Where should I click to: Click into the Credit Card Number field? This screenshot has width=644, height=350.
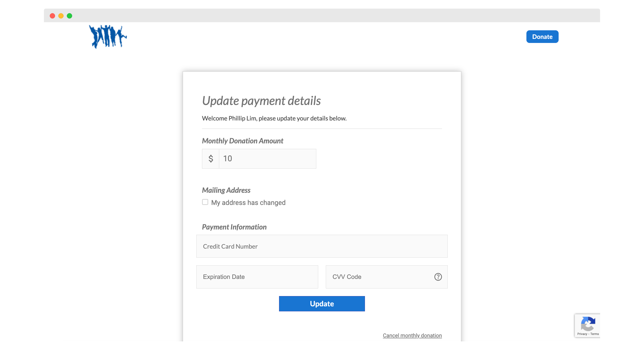click(322, 246)
